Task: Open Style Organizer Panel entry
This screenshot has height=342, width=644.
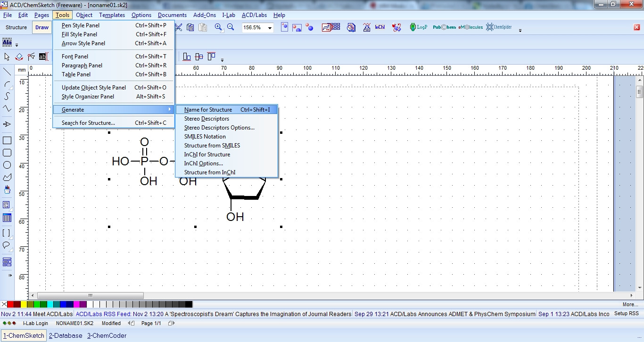Action: tap(114, 97)
